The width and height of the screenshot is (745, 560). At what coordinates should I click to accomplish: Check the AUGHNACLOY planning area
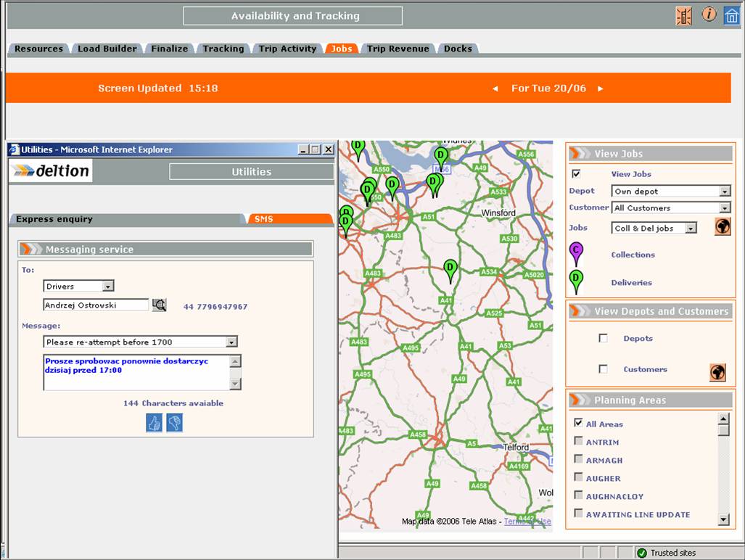click(578, 495)
